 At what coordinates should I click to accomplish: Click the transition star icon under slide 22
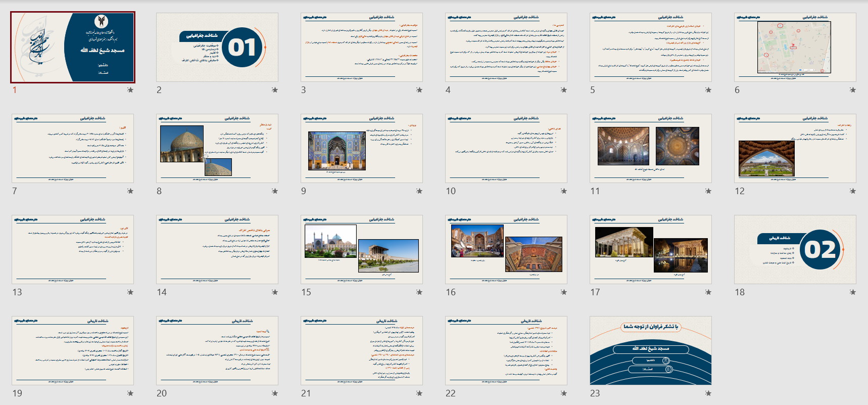click(564, 393)
